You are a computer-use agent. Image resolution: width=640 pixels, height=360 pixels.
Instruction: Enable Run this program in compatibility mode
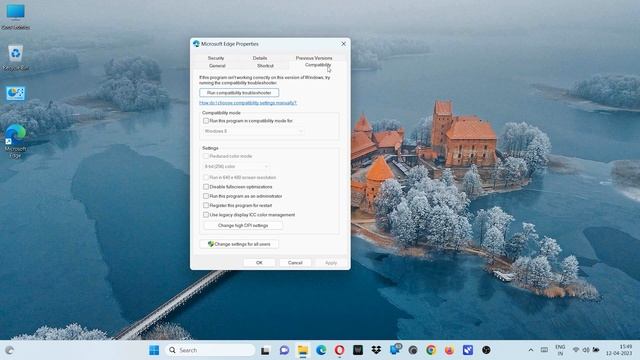tap(206, 121)
